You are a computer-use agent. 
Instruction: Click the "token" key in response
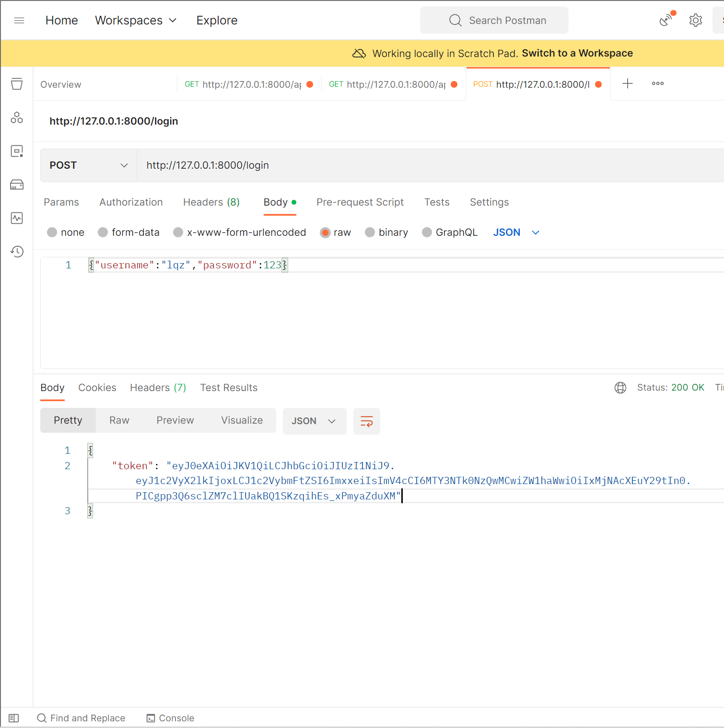click(x=133, y=466)
